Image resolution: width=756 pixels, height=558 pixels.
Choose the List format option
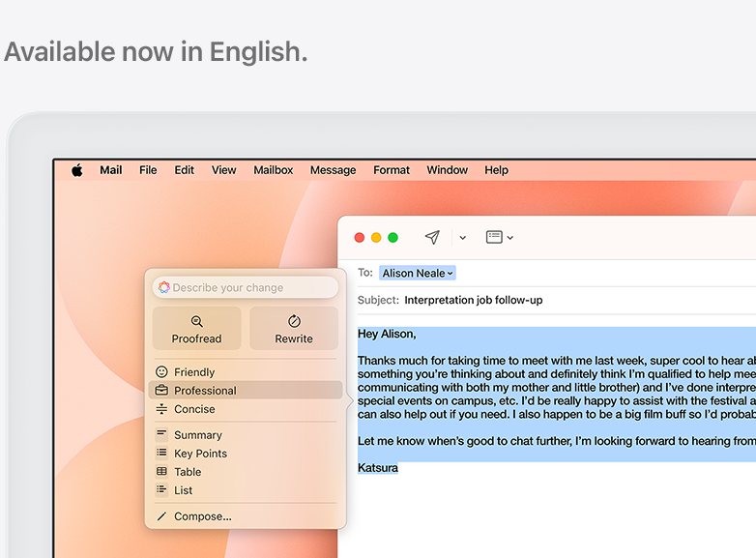[x=183, y=490]
